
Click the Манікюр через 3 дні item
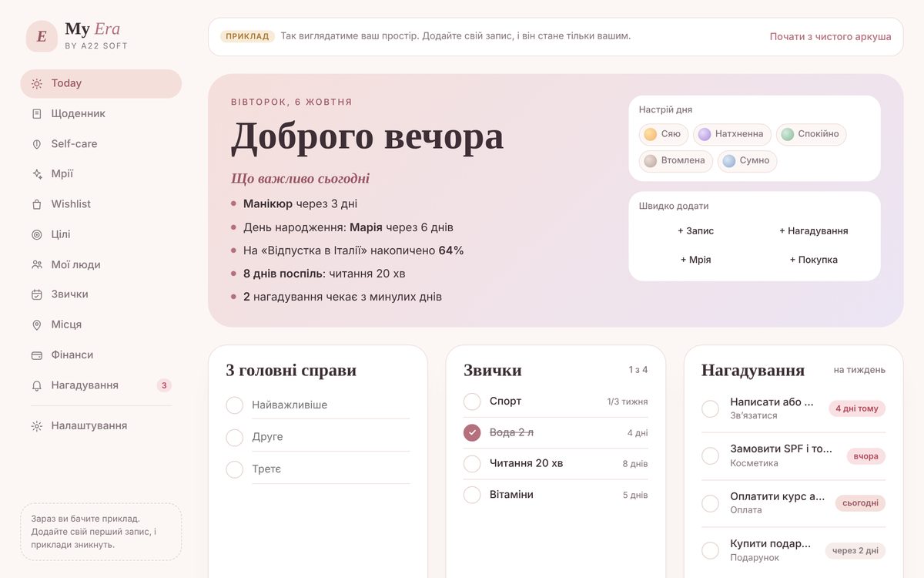pos(300,204)
